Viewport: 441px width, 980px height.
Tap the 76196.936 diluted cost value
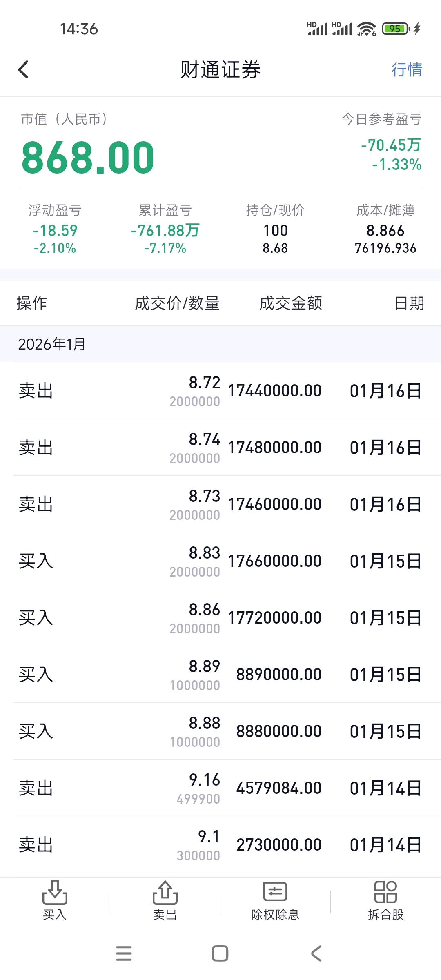click(385, 248)
